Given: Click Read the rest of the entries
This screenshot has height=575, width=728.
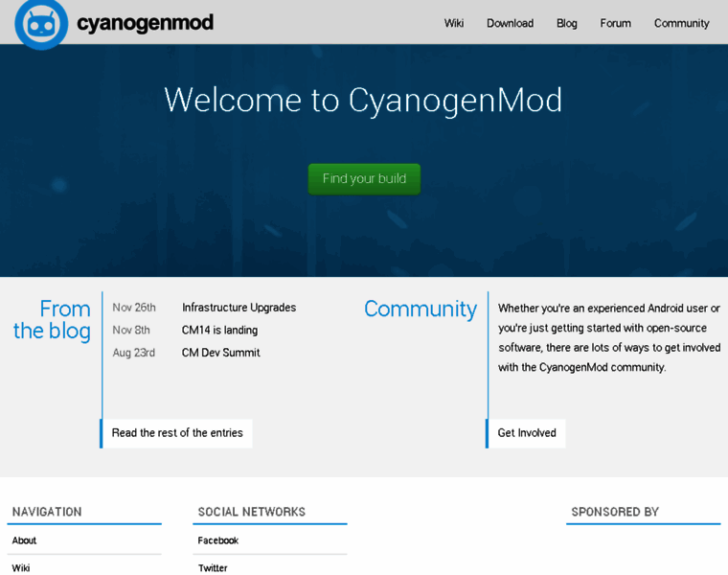Looking at the screenshot, I should pyautogui.click(x=176, y=433).
